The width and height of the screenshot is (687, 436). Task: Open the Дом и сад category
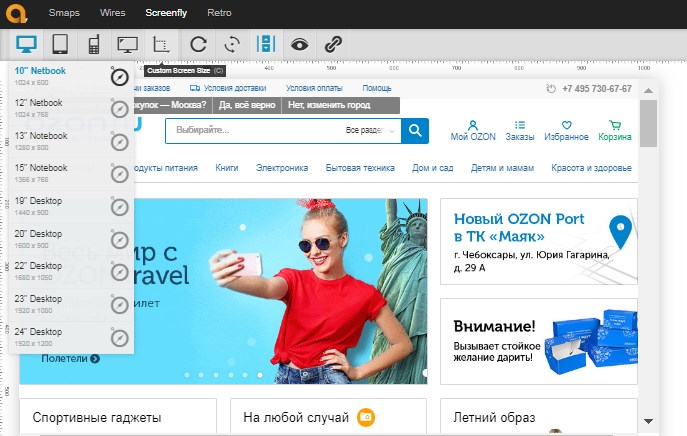[432, 168]
